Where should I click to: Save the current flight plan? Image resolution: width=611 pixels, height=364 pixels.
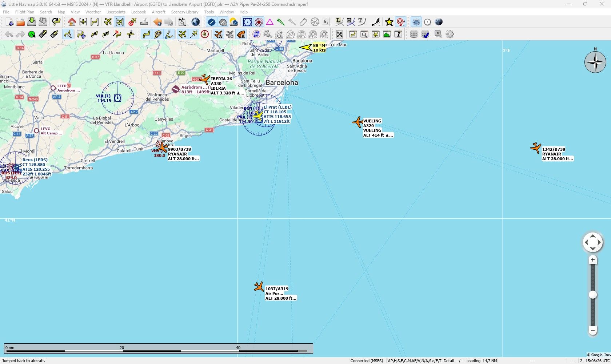click(x=32, y=22)
